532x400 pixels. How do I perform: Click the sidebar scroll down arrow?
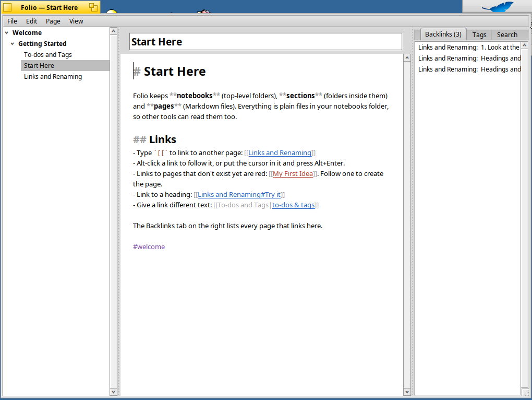coord(113,392)
